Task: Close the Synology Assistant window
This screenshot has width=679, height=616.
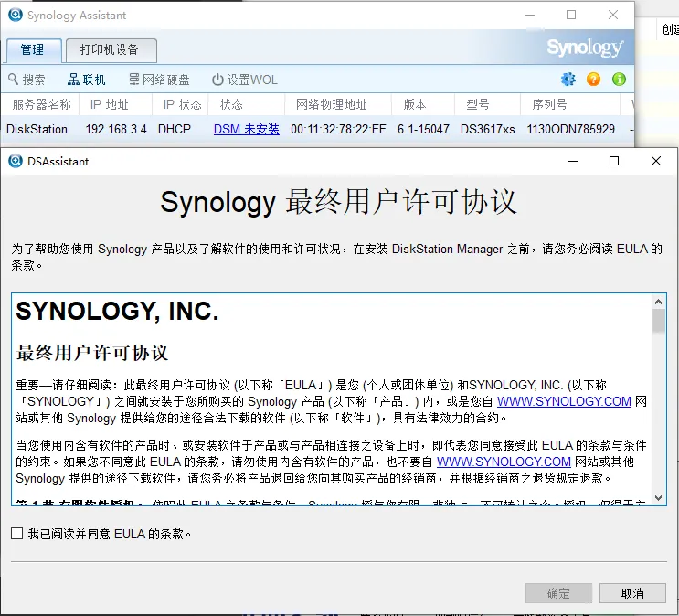Action: point(613,15)
